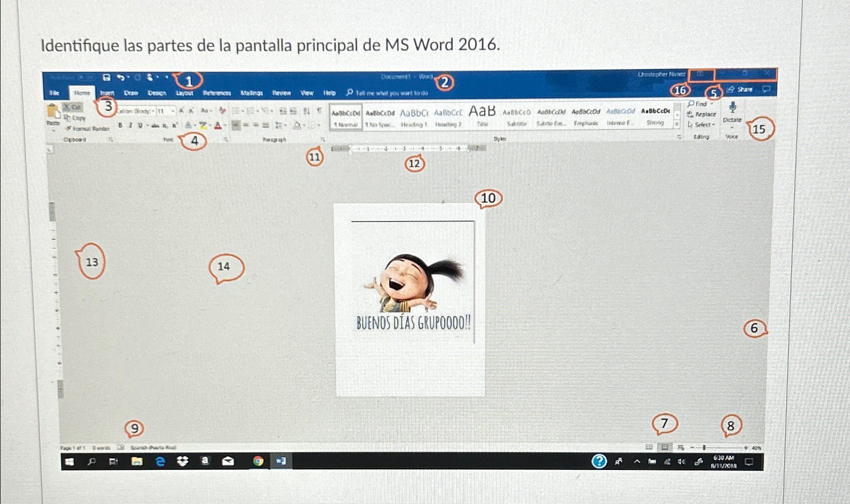Apply the Title style
The image size is (850, 504).
[482, 117]
